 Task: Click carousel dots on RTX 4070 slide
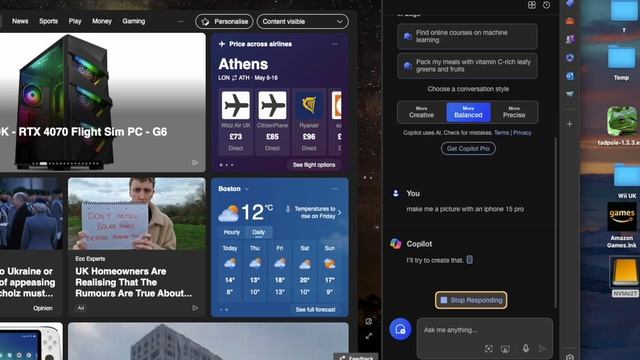(x=65, y=164)
